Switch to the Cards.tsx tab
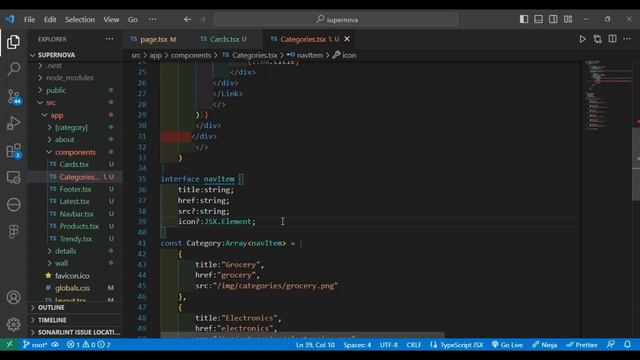 pos(224,39)
